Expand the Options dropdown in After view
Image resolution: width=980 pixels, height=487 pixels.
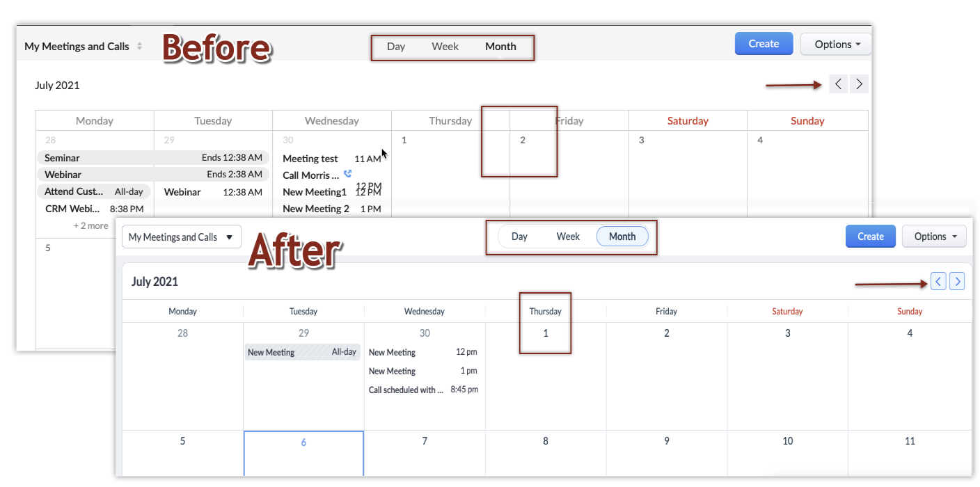pos(934,237)
